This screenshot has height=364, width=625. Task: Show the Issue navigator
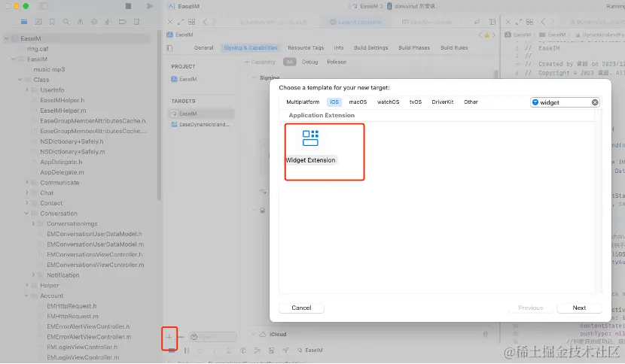point(80,22)
